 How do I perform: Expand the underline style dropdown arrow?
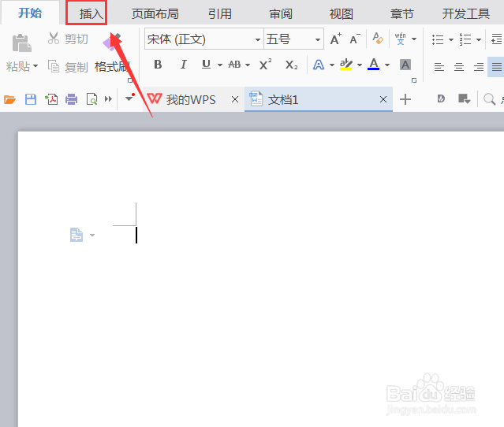tap(220, 65)
